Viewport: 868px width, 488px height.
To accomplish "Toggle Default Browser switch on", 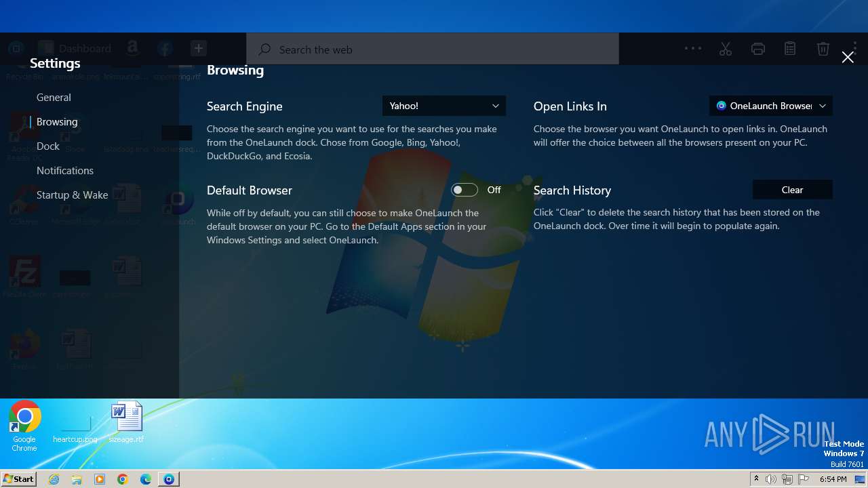I will coord(465,190).
